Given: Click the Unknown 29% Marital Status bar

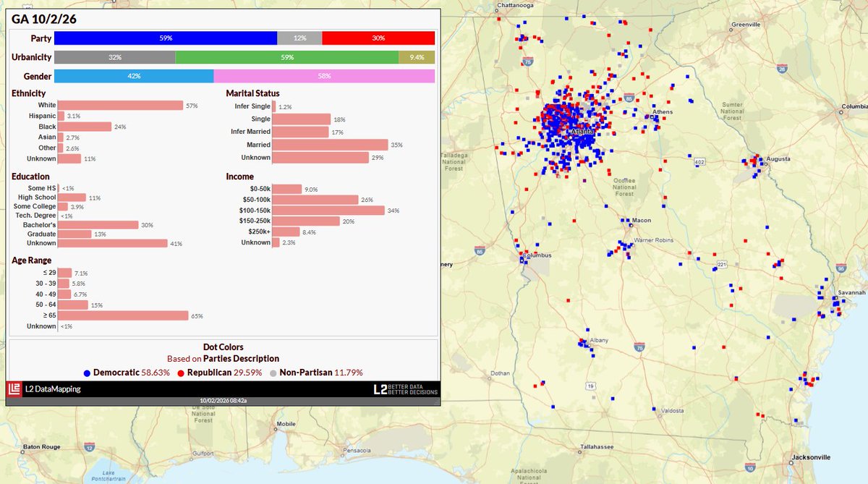Looking at the screenshot, I should pyautogui.click(x=320, y=158).
